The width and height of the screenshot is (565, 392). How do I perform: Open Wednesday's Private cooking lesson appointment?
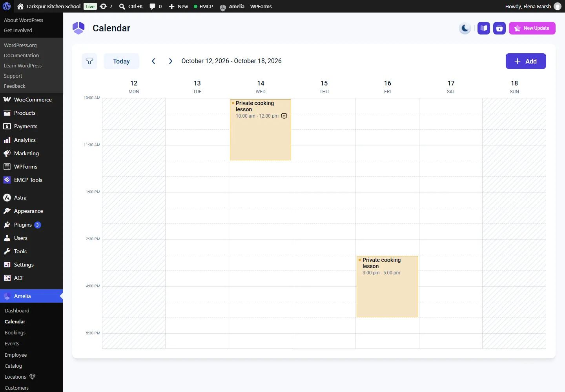click(x=261, y=130)
